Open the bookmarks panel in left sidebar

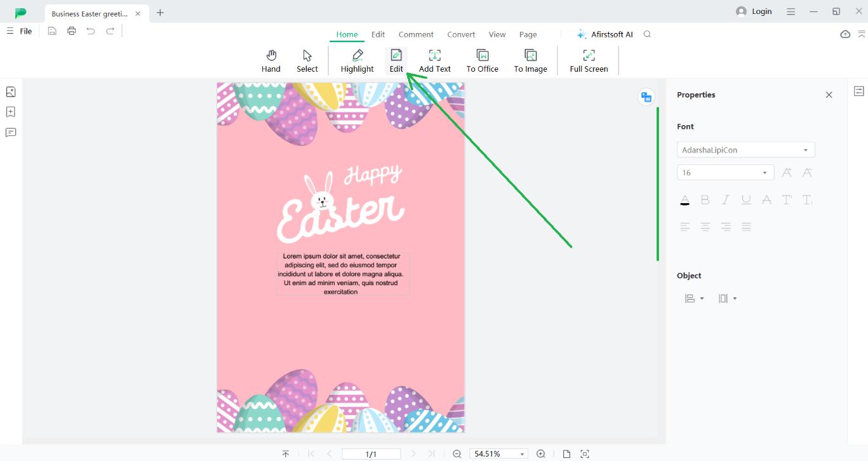[11, 112]
